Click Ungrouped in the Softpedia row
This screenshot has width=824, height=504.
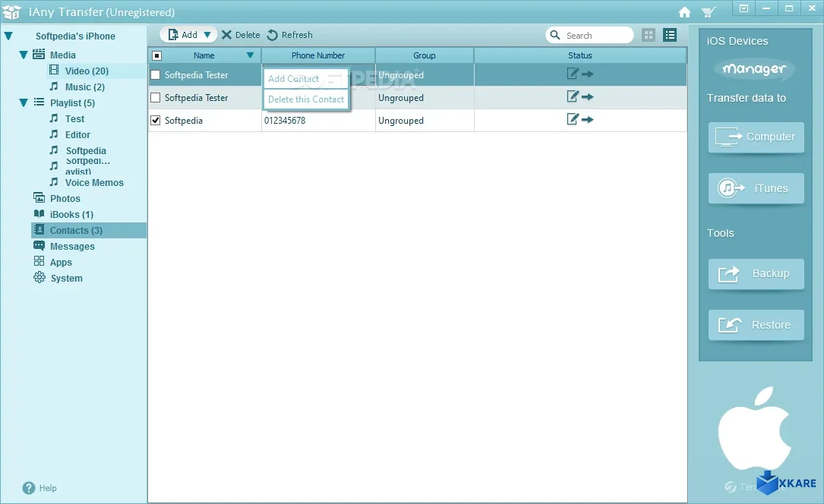401,121
